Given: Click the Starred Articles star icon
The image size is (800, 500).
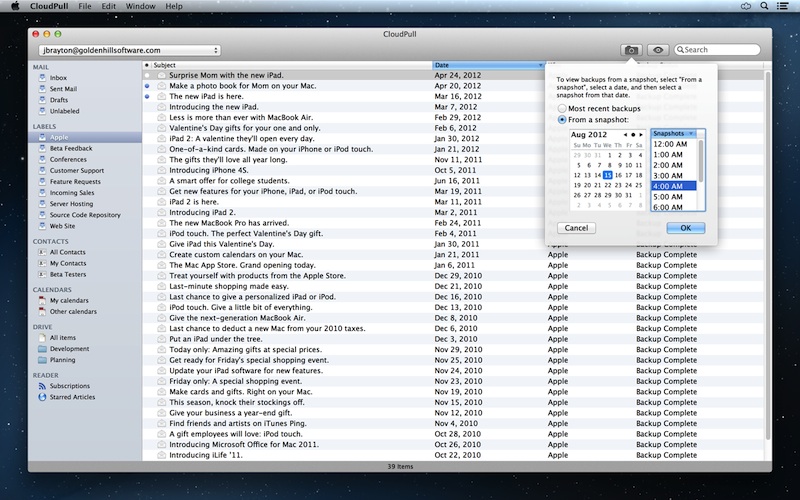Looking at the screenshot, I should 42,397.
